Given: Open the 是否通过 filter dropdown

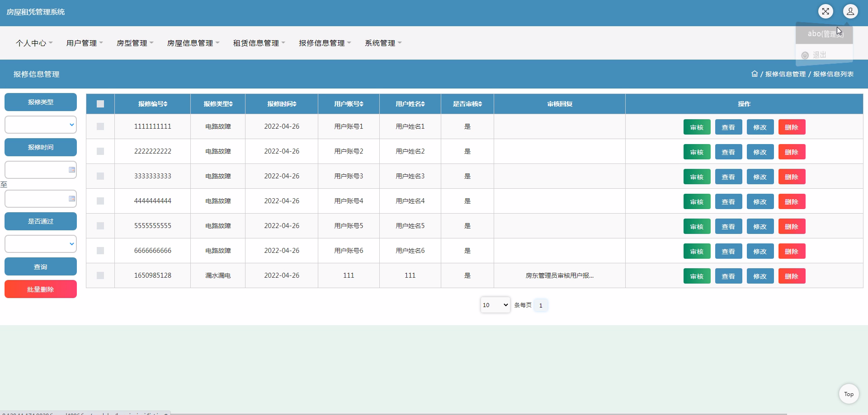Looking at the screenshot, I should pos(41,244).
